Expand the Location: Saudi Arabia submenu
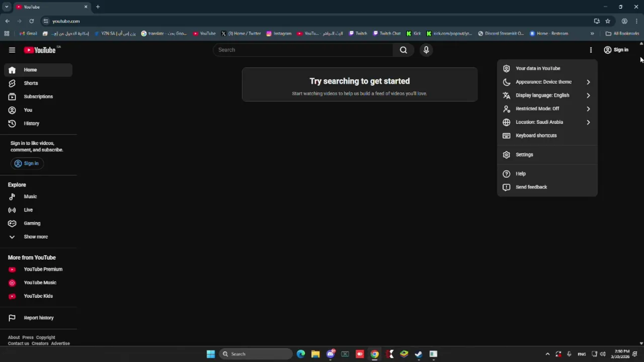This screenshot has width=644, height=362. point(547,122)
